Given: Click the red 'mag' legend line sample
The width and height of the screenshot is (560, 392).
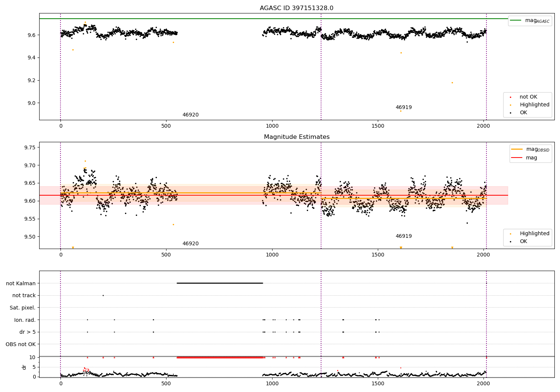Looking at the screenshot, I should click(x=517, y=158).
